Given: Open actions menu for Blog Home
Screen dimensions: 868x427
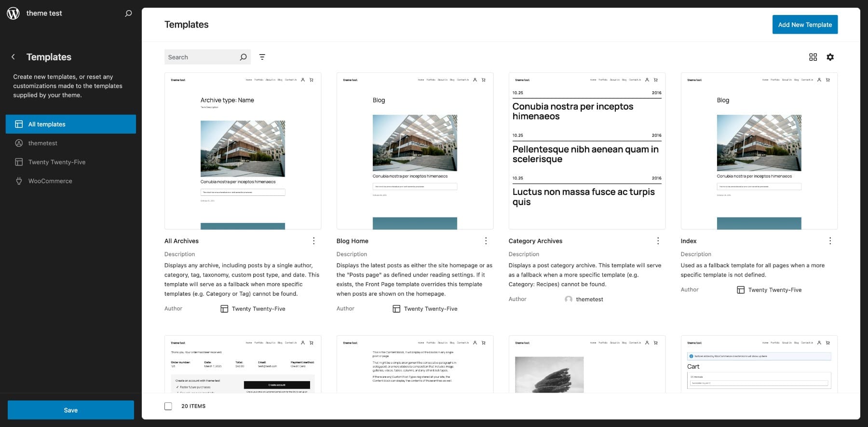Looking at the screenshot, I should (x=486, y=241).
